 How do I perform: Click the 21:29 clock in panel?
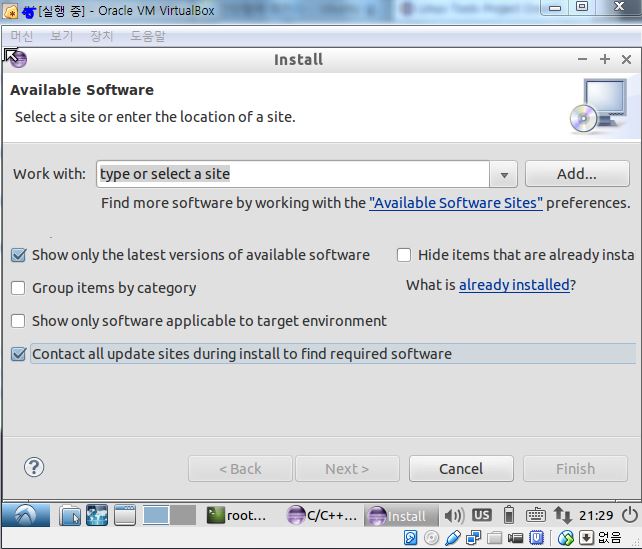[596, 515]
